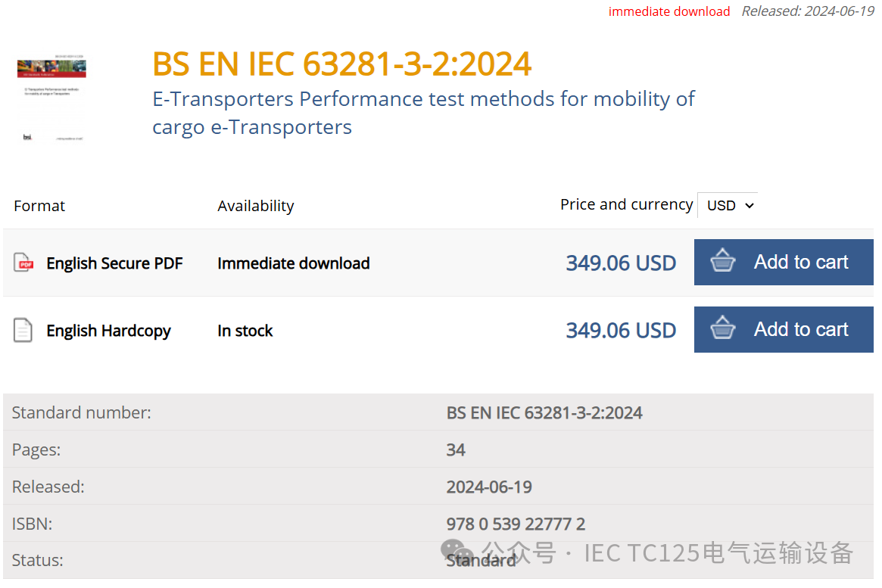Click the 349.06 USD hardcopy price
Viewport: 882px width, 588px height.
click(621, 330)
